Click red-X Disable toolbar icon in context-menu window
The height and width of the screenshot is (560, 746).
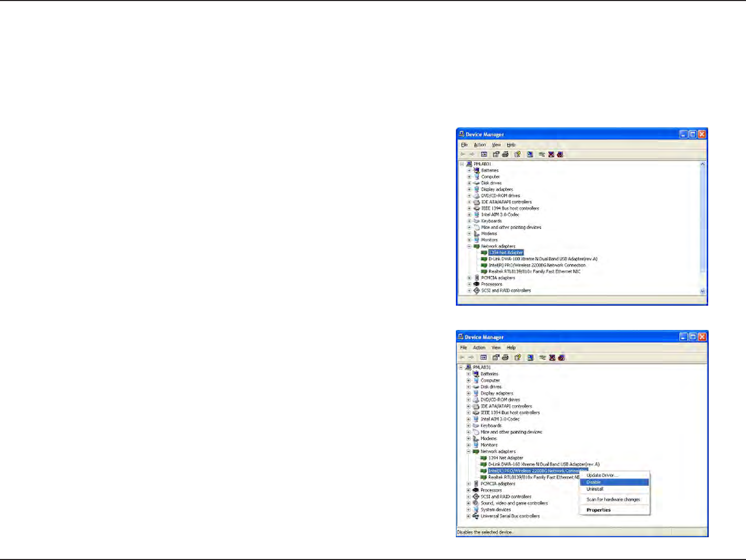[x=552, y=357]
